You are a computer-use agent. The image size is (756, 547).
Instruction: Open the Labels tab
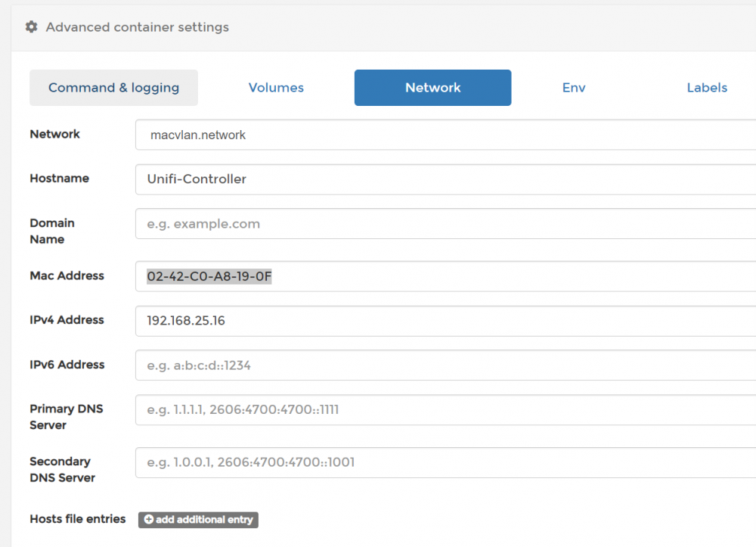(707, 88)
